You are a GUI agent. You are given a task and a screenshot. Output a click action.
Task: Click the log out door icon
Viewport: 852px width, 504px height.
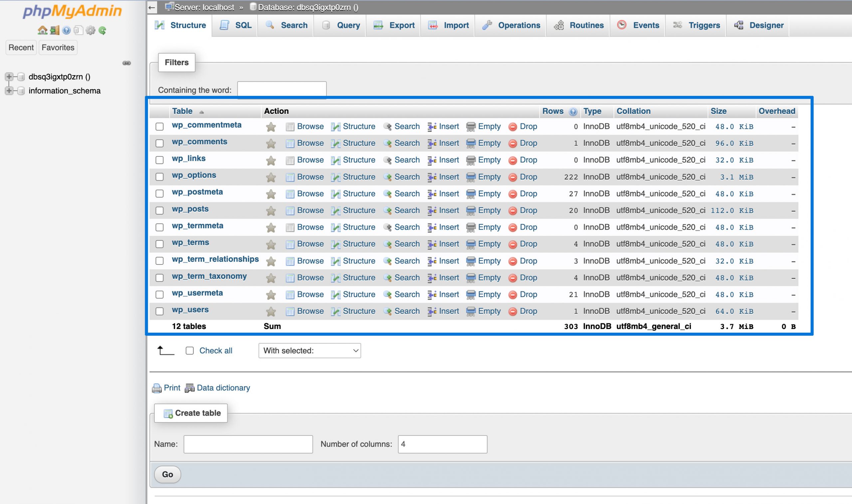(54, 30)
